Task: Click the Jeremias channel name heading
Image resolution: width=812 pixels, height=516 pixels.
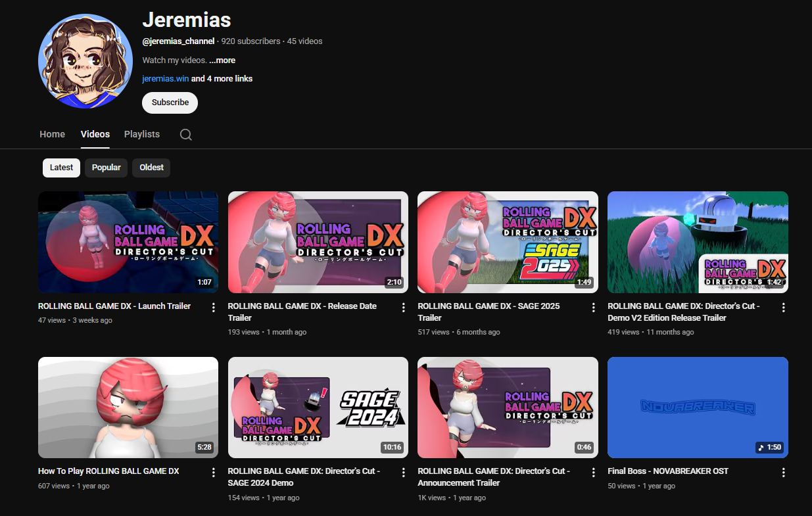Action: click(187, 20)
